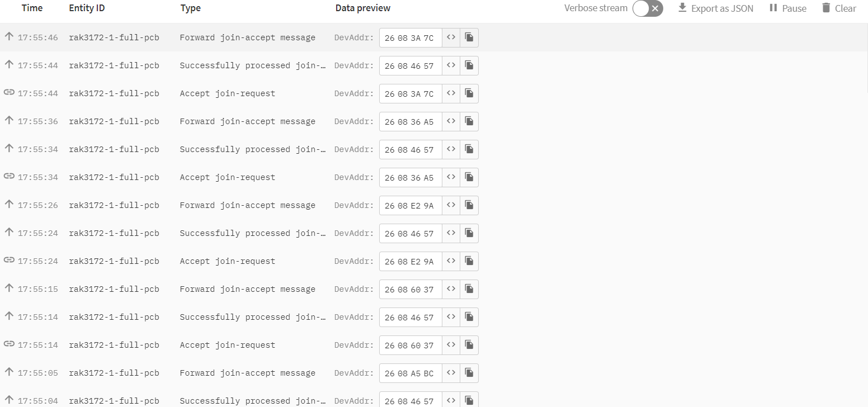This screenshot has height=407, width=868.
Task: Pause the live data stream
Action: pos(787,8)
